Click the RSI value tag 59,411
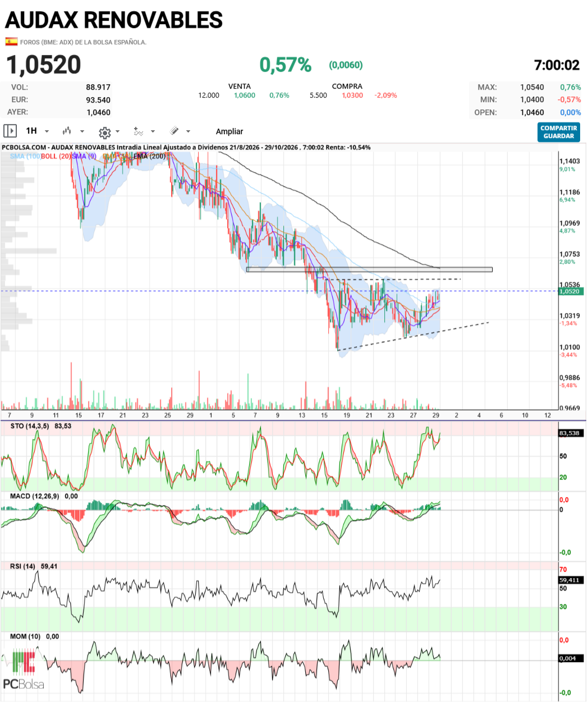 (x=572, y=580)
